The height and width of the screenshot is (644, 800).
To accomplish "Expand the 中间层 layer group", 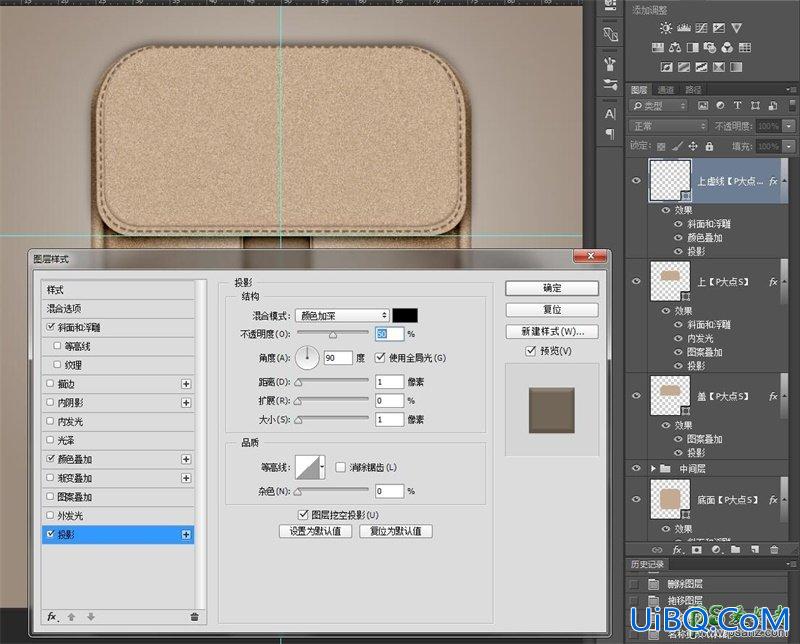I will 653,468.
